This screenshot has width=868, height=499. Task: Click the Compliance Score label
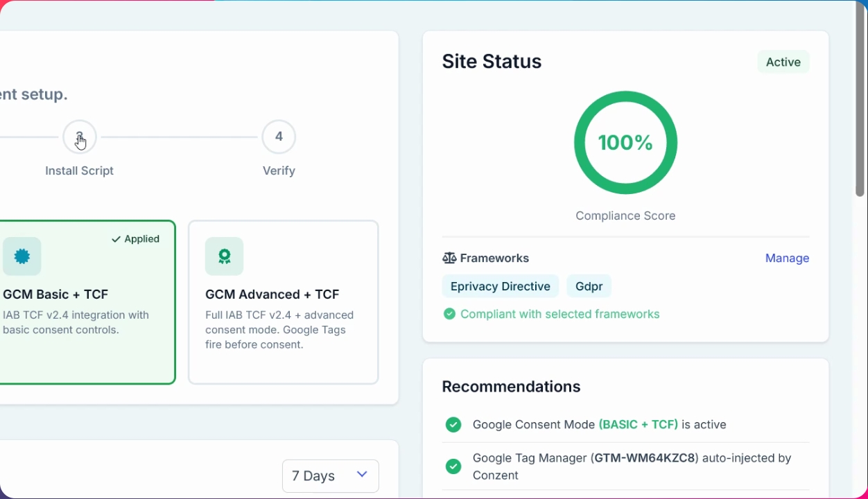(x=625, y=216)
